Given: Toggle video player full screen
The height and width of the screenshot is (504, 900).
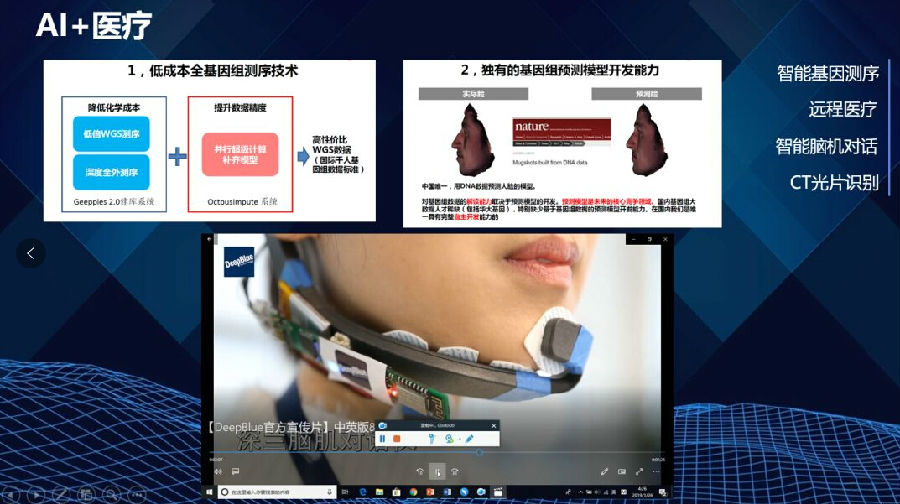Looking at the screenshot, I should pyautogui.click(x=639, y=471).
